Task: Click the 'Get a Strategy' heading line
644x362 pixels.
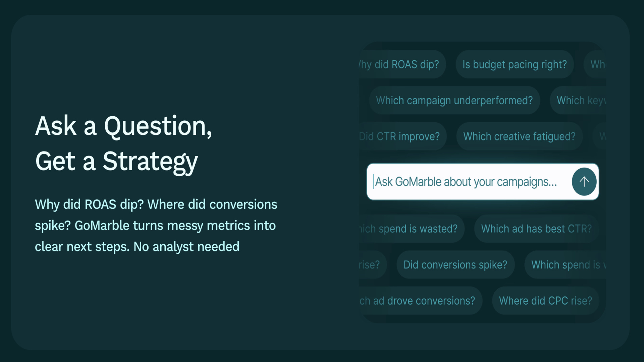Action: [117, 162]
